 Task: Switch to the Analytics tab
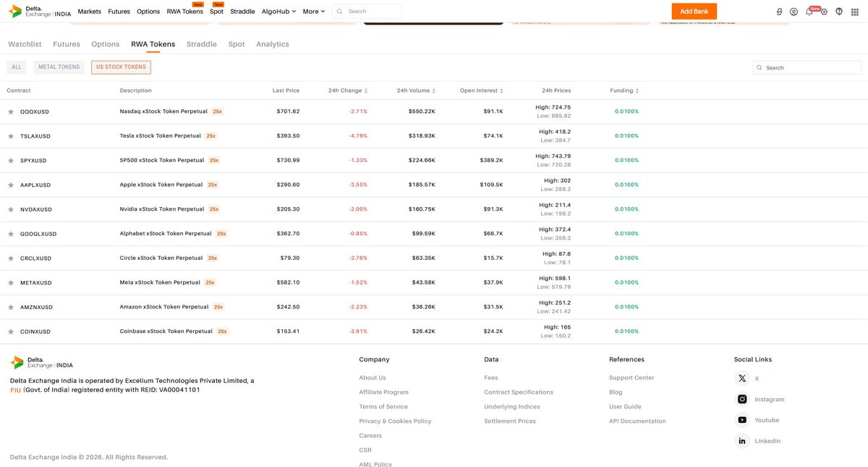(273, 44)
